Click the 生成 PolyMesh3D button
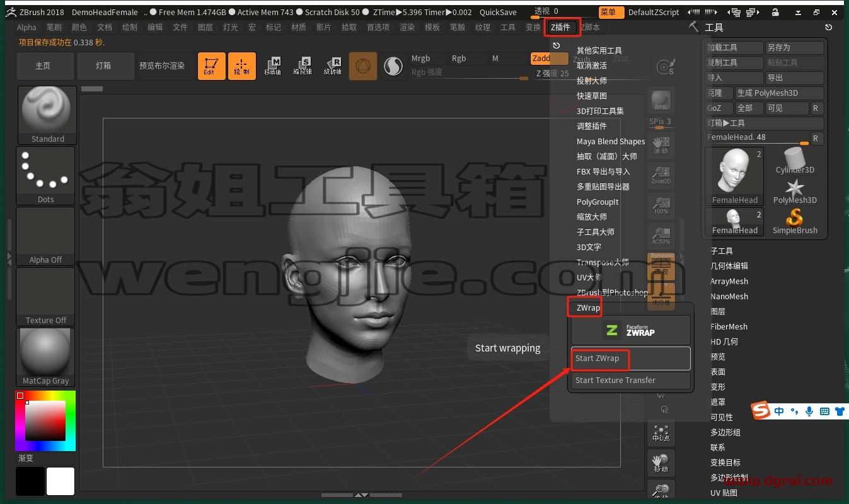This screenshot has width=849, height=504. point(780,93)
